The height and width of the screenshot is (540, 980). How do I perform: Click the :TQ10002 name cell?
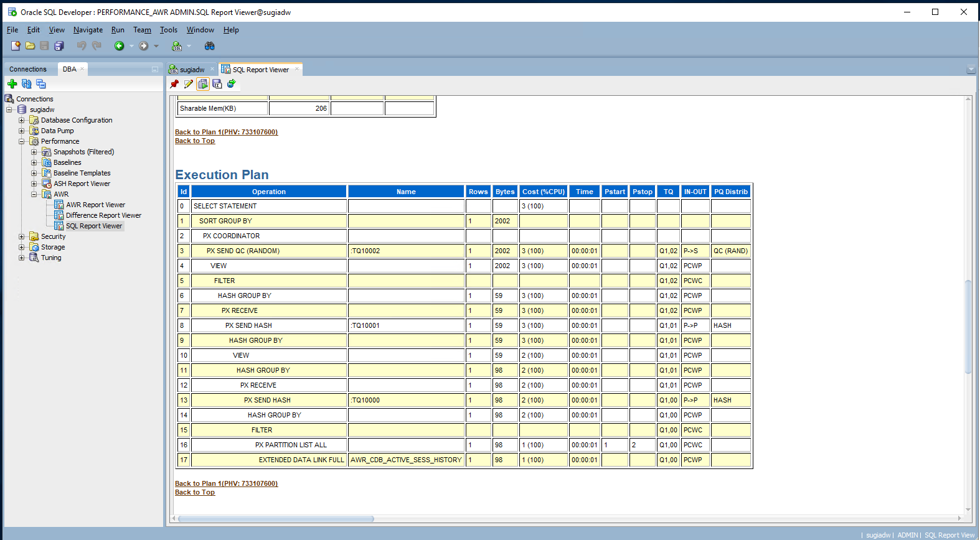406,251
